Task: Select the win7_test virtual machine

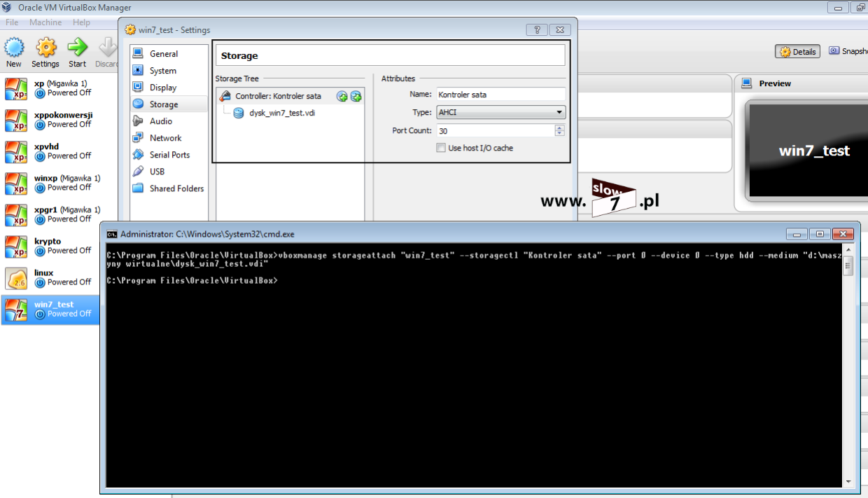Action: [x=50, y=309]
